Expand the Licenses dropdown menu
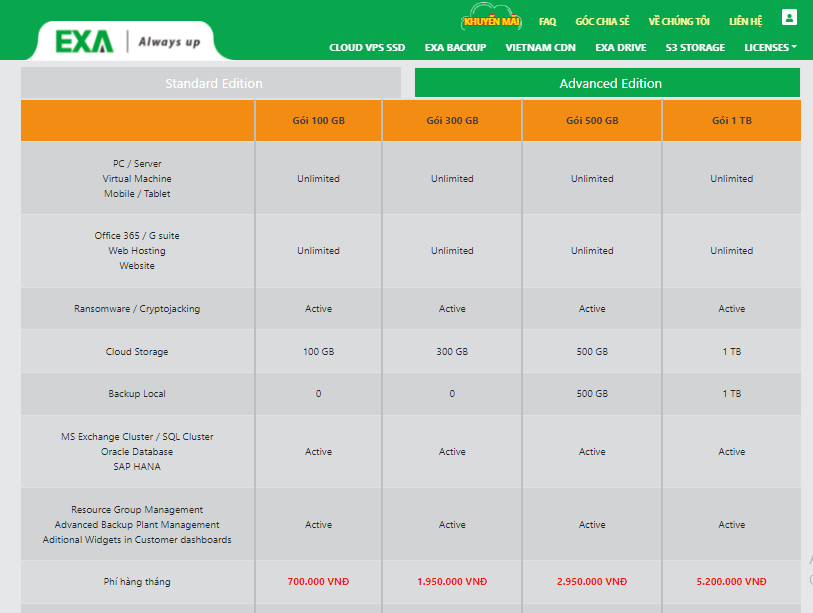The image size is (813, 613). coord(770,47)
